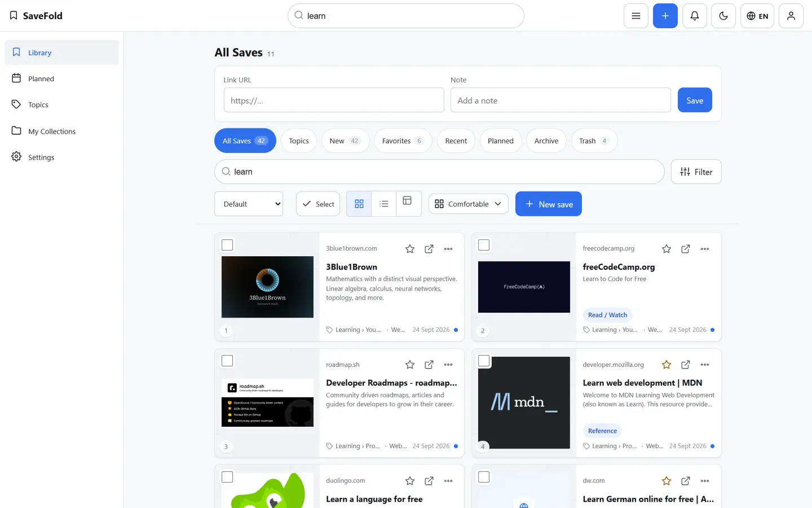Open My Collections in the sidebar
This screenshot has width=812, height=508.
pos(62,131)
